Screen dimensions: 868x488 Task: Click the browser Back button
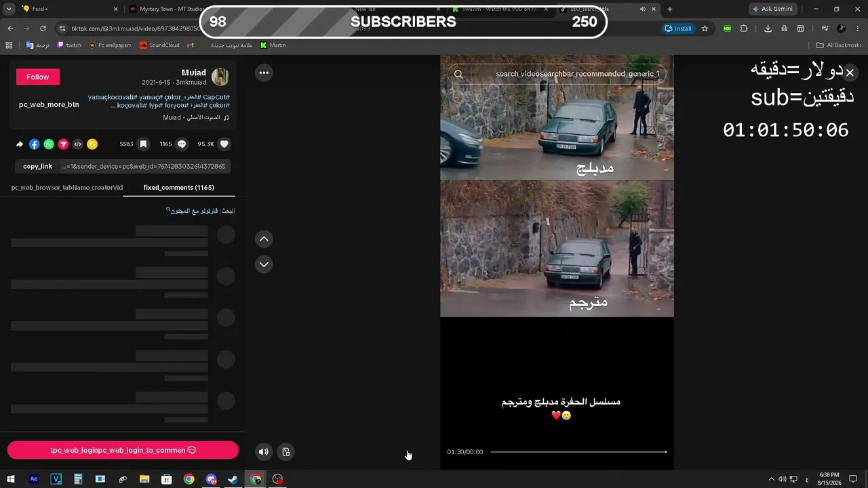(x=10, y=28)
